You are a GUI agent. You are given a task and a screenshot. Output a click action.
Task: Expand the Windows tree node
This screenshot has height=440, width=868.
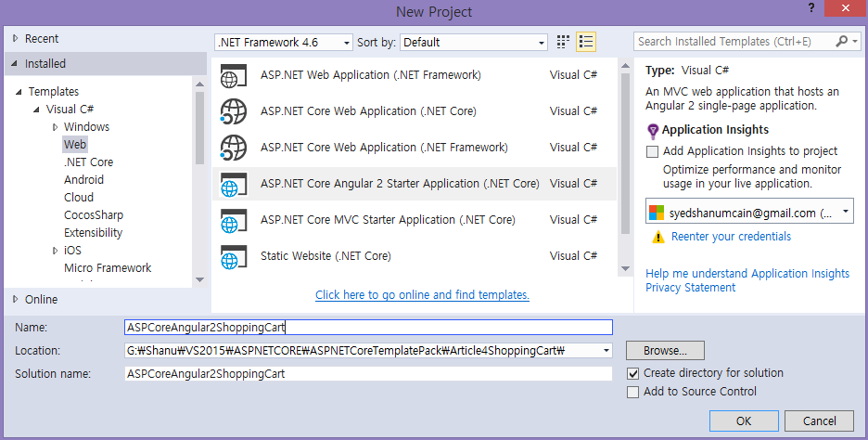coord(55,127)
